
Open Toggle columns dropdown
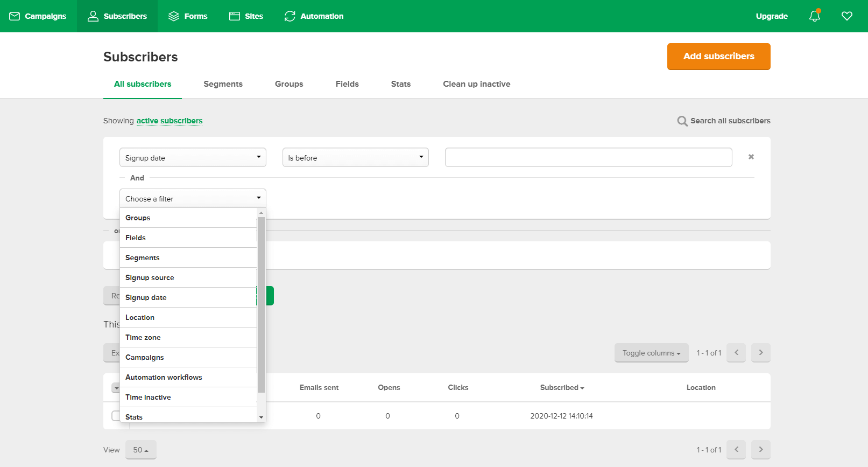tap(652, 353)
